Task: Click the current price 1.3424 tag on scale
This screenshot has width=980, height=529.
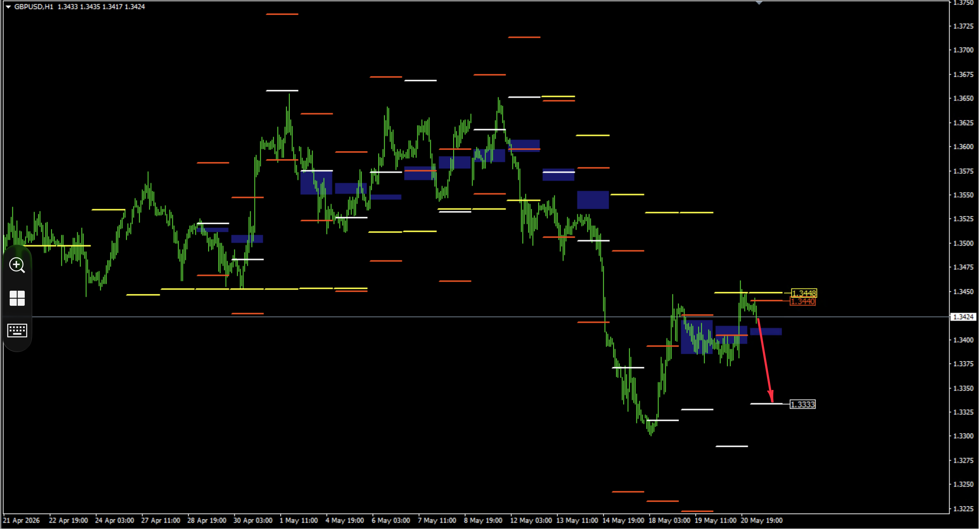Action: 963,317
